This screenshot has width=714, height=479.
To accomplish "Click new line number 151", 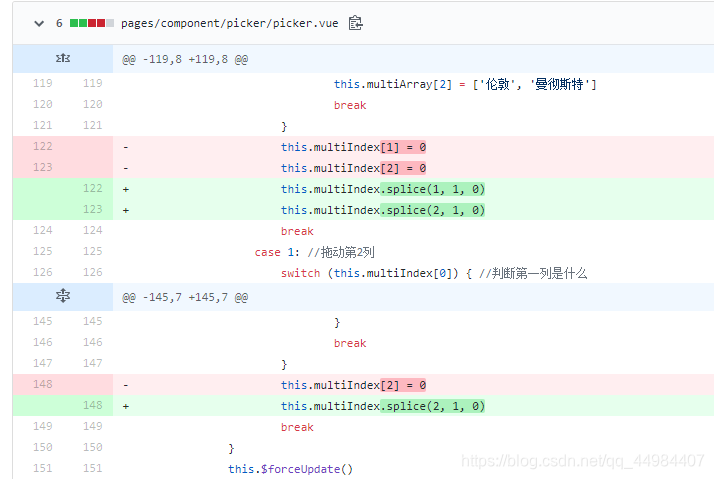I will click(93, 468).
